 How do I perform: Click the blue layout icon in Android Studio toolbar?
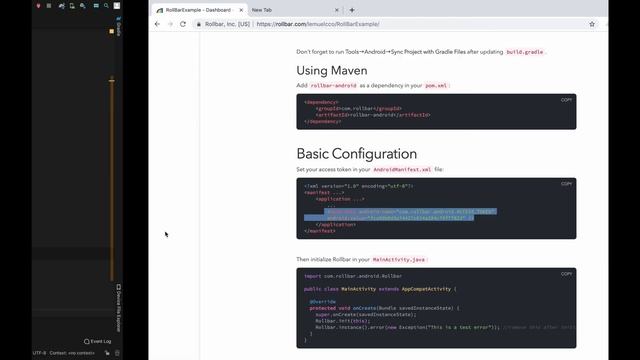[96, 6]
